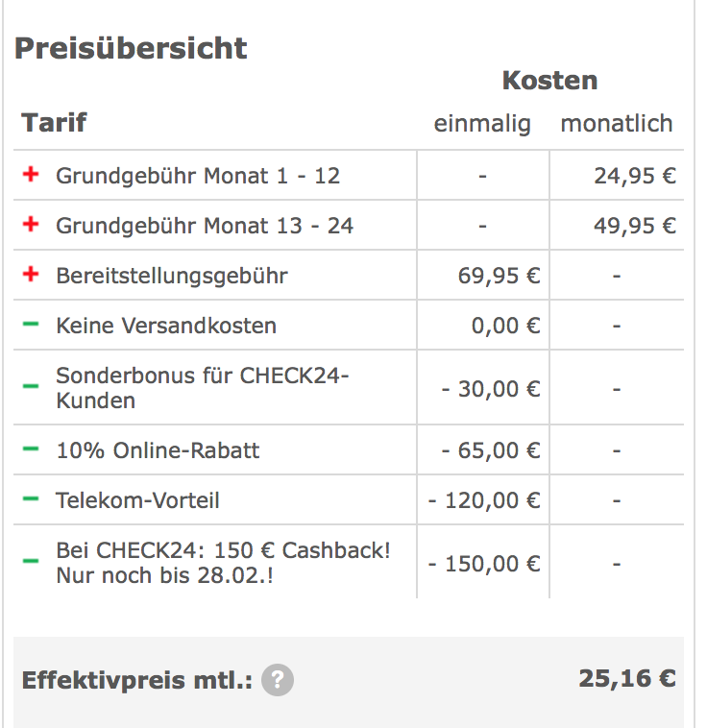Select the Bereitstellungsgebühr row label
707x728 pixels.
pyautogui.click(x=172, y=276)
